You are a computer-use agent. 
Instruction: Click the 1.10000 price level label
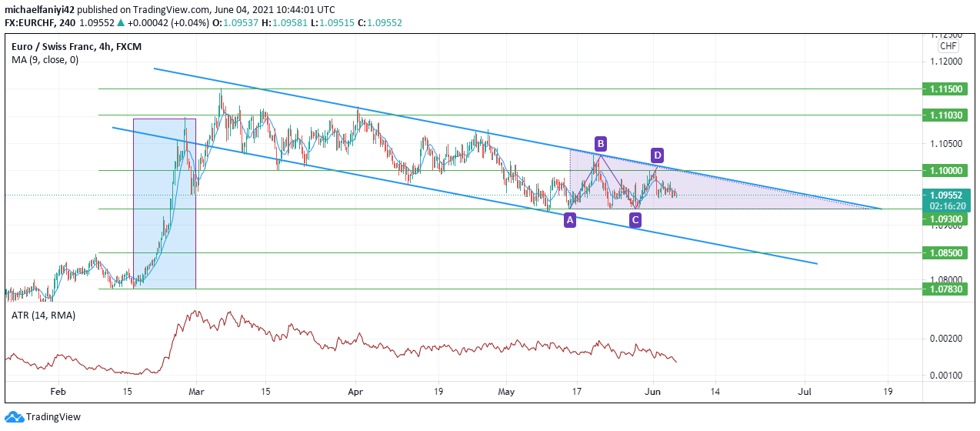coord(946,171)
